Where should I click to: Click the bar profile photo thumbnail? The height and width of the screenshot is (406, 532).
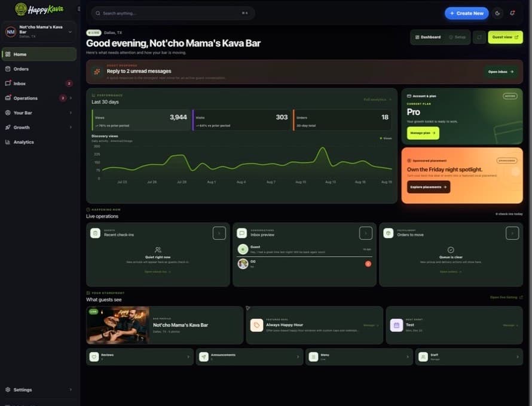tap(118, 325)
